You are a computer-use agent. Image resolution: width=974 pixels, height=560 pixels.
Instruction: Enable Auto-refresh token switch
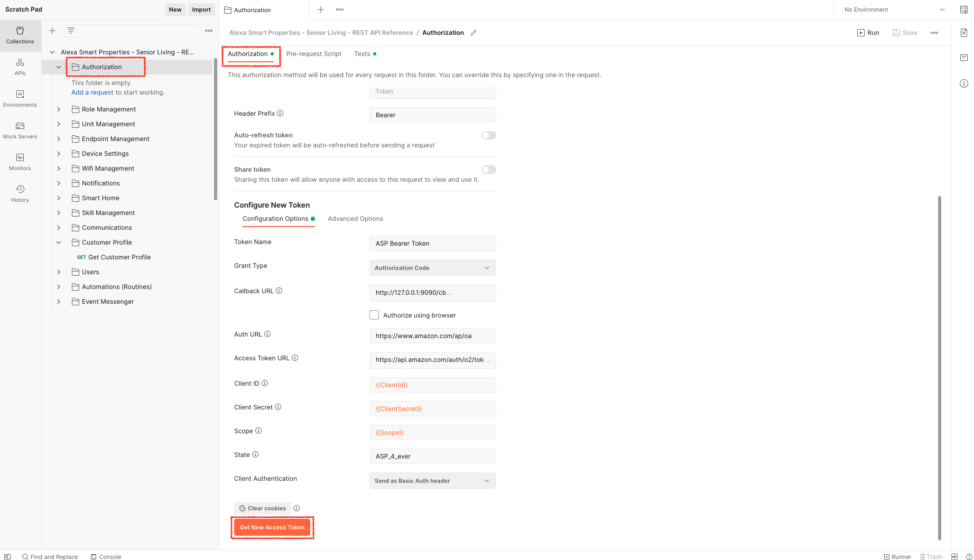point(489,135)
